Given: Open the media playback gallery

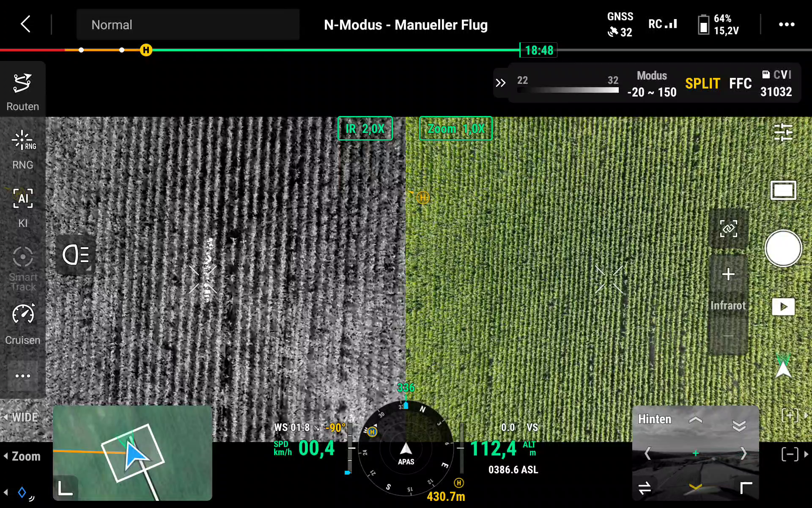Looking at the screenshot, I should [783, 306].
